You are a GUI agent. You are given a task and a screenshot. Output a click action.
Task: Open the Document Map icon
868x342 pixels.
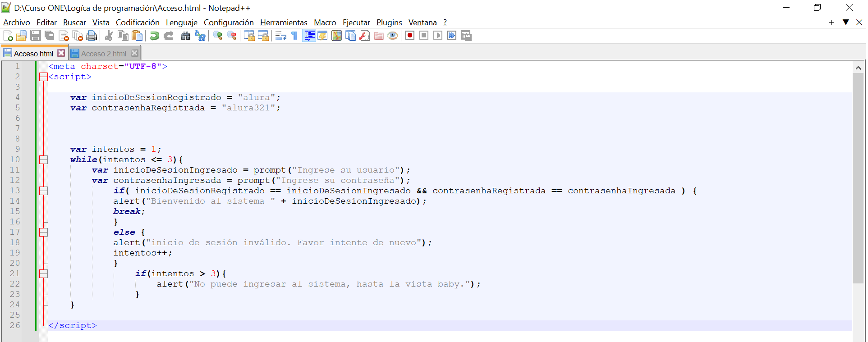[x=337, y=36]
